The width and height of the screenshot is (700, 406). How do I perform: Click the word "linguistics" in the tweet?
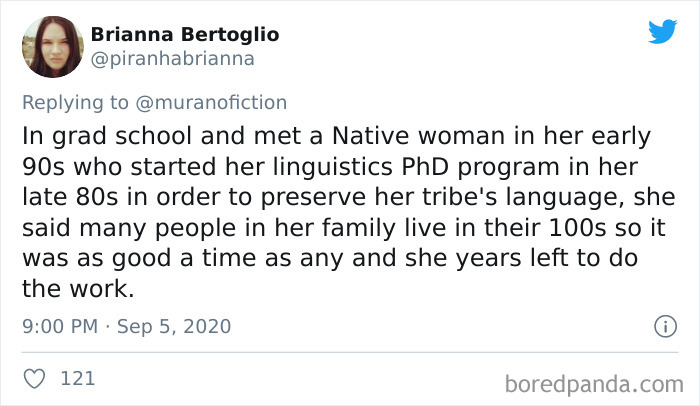332,167
